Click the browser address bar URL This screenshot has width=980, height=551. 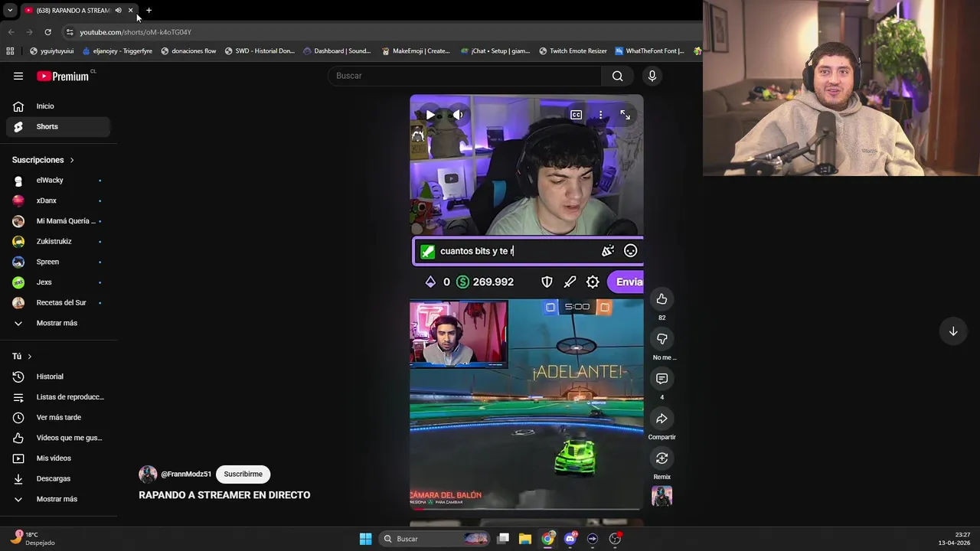pos(136,32)
